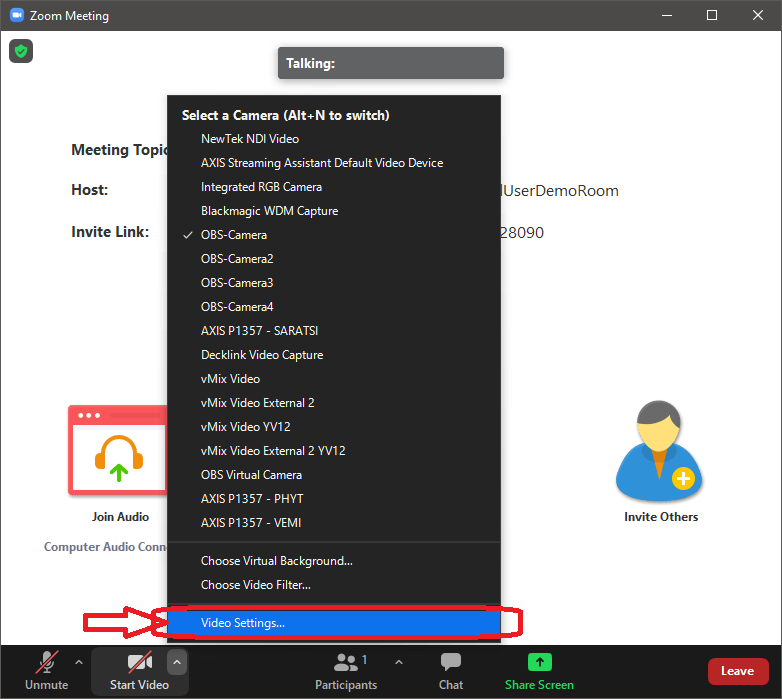Expand audio options arrow next to Unmute
This screenshot has height=699, width=782.
(79, 663)
